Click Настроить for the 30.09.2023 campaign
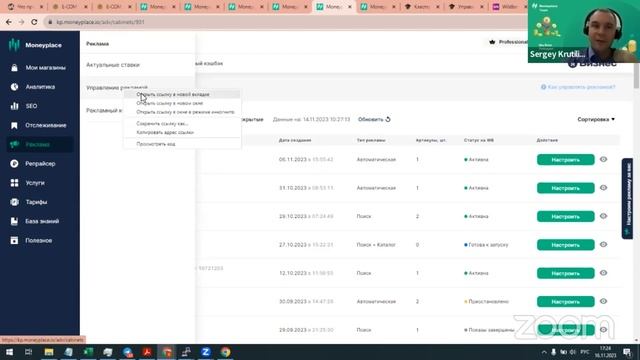Screen dimensions: 640x360 coord(565,302)
